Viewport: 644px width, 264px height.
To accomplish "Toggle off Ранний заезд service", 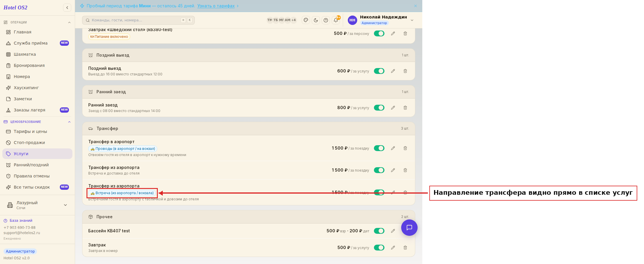I will pos(379,108).
